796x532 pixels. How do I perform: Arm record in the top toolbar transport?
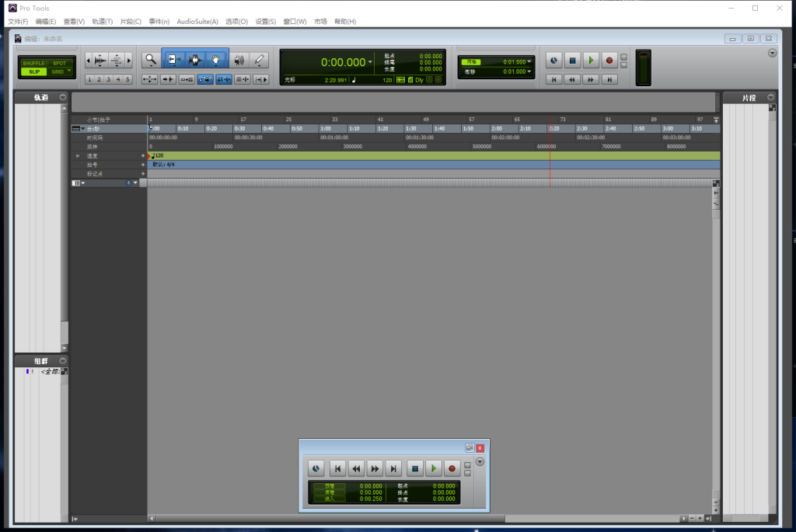click(x=609, y=61)
